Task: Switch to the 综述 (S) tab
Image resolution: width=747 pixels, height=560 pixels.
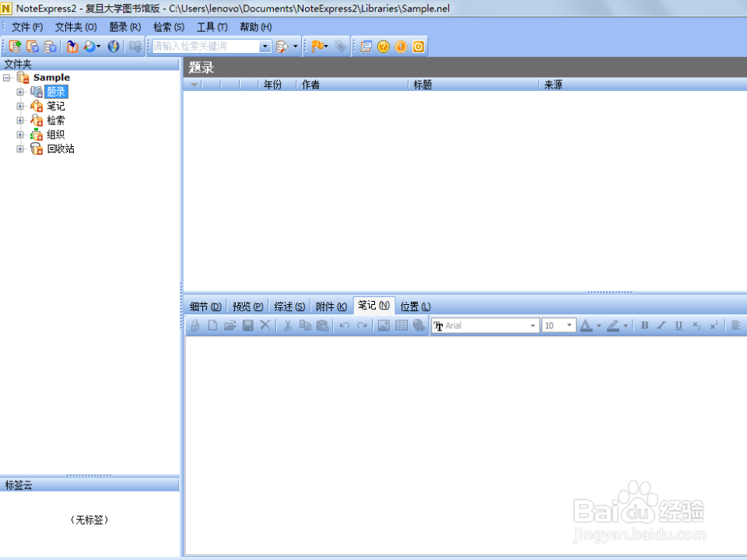Action: (289, 306)
